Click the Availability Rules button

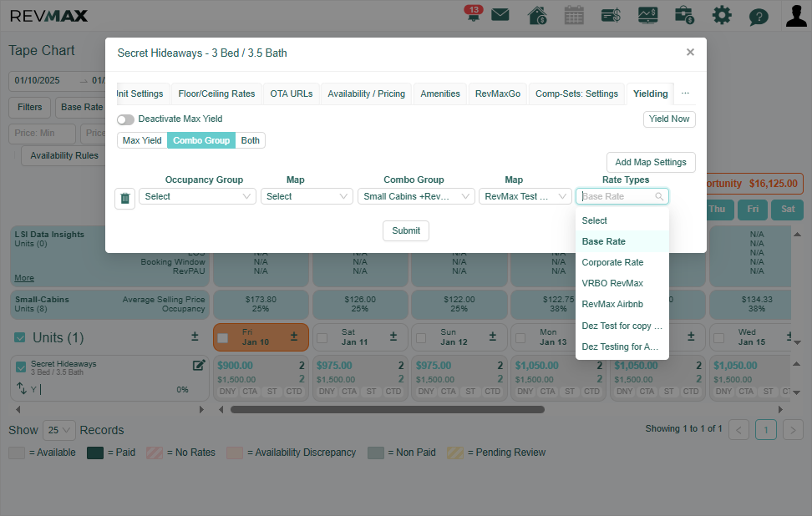pyautogui.click(x=63, y=155)
